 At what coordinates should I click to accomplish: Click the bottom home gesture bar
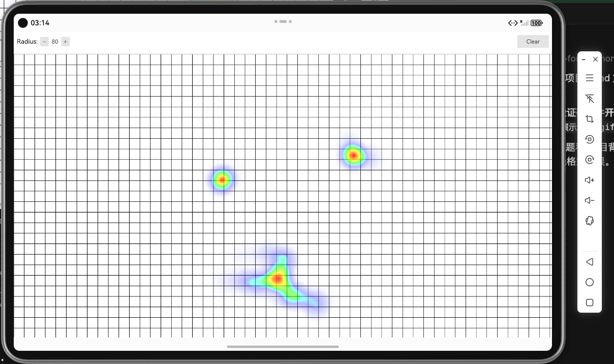point(283,347)
